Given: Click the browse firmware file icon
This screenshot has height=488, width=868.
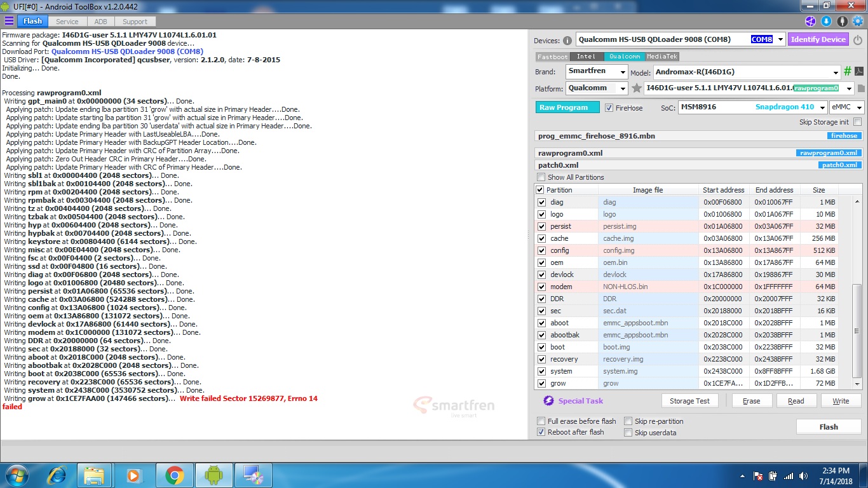Looking at the screenshot, I should point(861,88).
